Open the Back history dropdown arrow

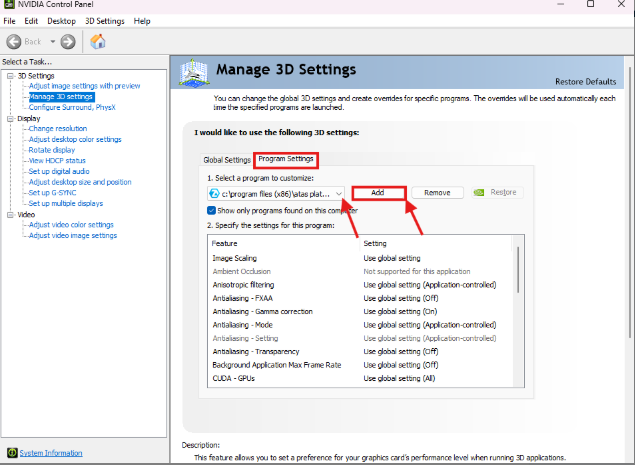pyautogui.click(x=53, y=42)
